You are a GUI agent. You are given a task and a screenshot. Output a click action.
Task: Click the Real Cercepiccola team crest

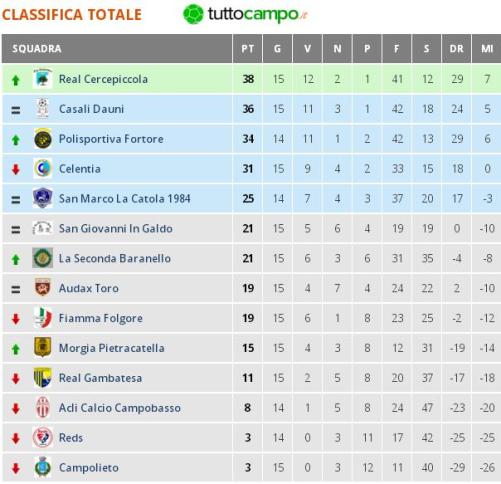click(43, 79)
